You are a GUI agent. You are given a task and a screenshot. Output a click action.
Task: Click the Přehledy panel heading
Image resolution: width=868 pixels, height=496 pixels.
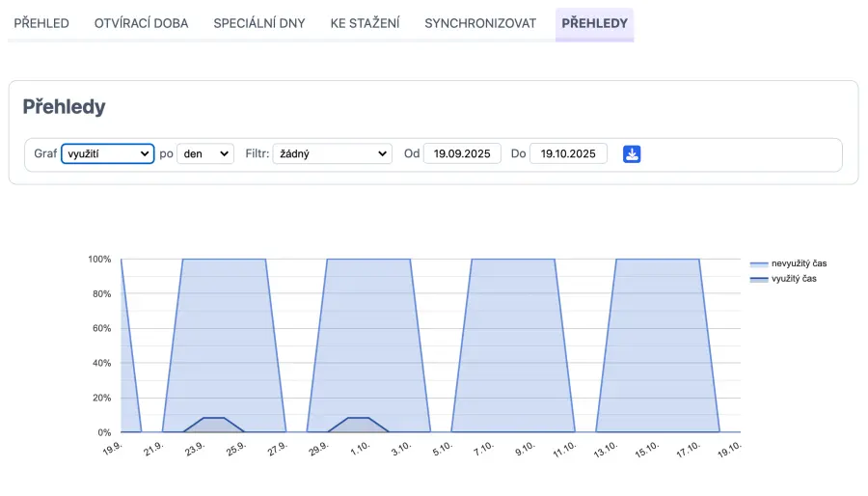point(64,107)
